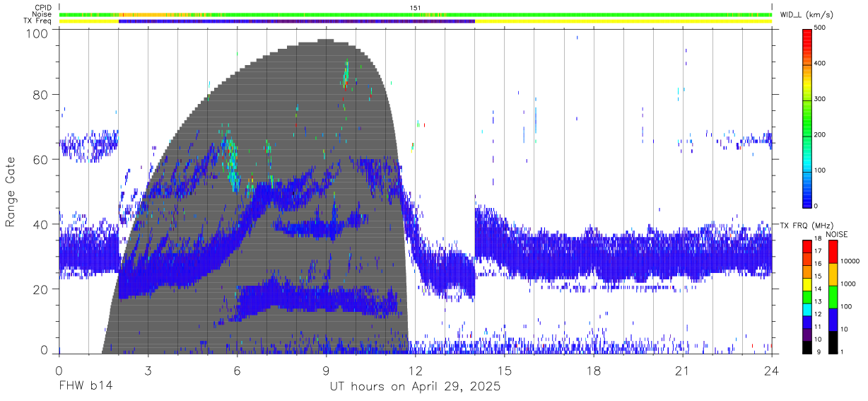Click the '15' hour tick on UT axis

tap(504, 370)
